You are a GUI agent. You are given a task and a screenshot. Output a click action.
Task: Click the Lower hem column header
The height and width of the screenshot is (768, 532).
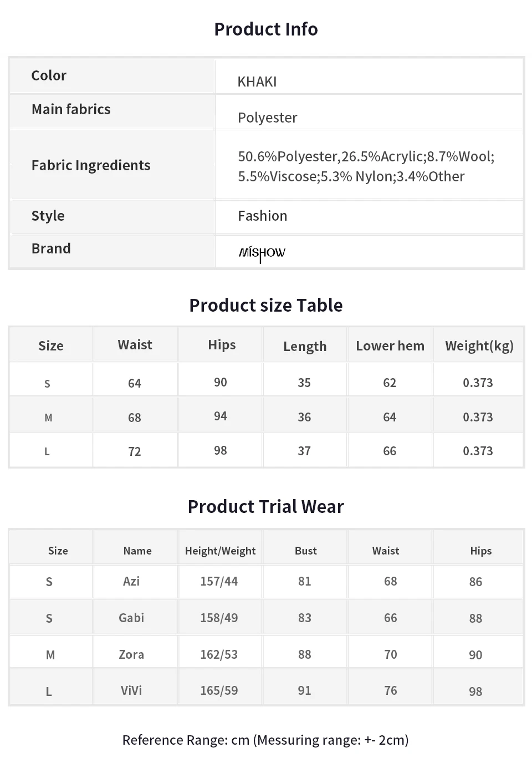(x=390, y=345)
